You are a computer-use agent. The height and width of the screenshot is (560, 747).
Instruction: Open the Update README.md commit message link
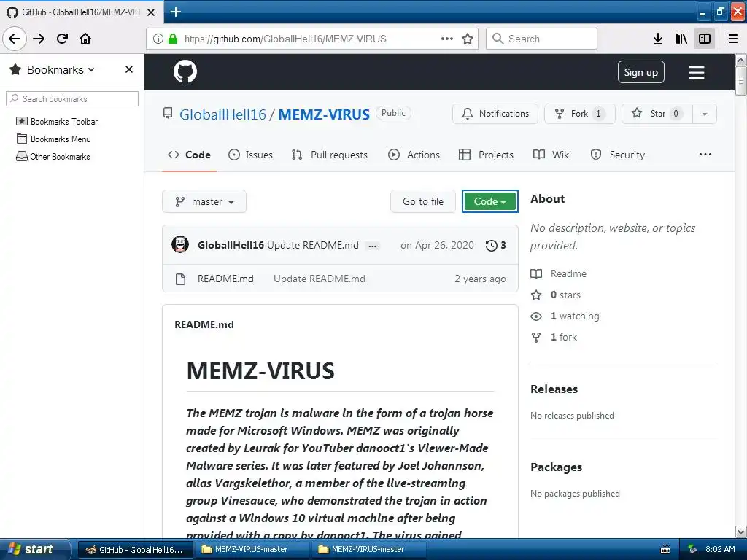click(x=312, y=245)
